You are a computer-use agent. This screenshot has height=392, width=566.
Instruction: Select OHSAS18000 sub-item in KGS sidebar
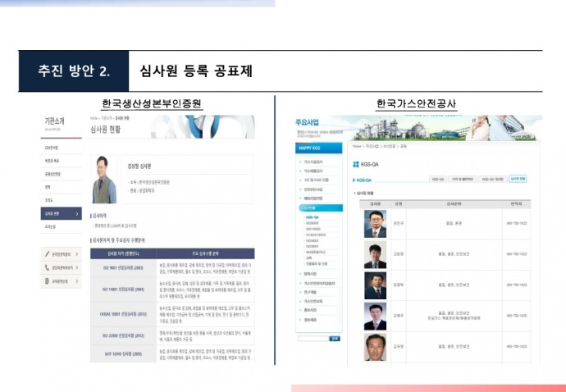[316, 235]
